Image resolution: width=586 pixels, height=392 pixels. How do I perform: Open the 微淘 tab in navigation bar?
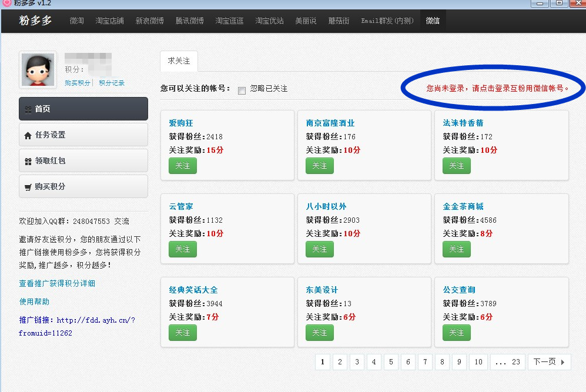point(76,21)
